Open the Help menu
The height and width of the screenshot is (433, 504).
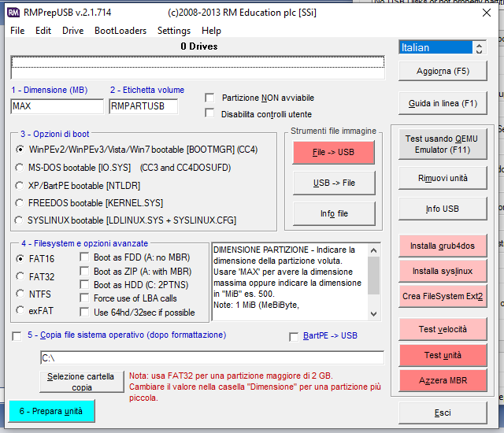coord(211,31)
